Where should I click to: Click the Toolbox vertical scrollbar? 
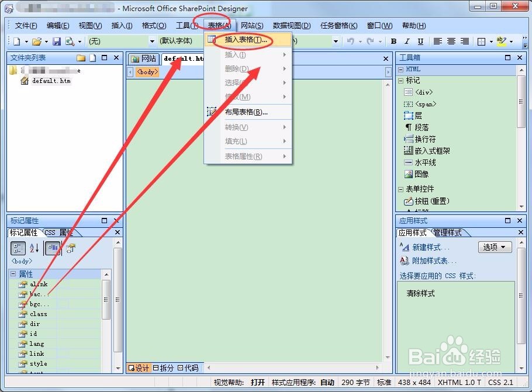pyautogui.click(x=521, y=138)
